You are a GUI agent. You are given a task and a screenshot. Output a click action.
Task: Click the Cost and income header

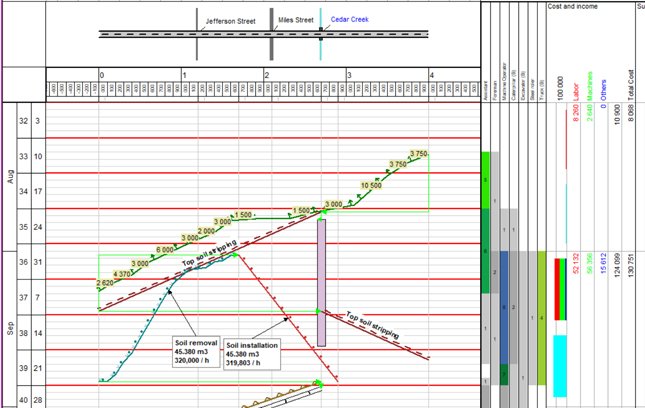574,5
